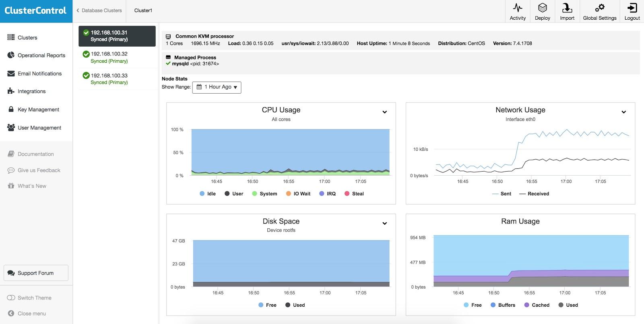Click the Logout icon
Image resolution: width=644 pixels, height=324 pixels.
point(632,8)
